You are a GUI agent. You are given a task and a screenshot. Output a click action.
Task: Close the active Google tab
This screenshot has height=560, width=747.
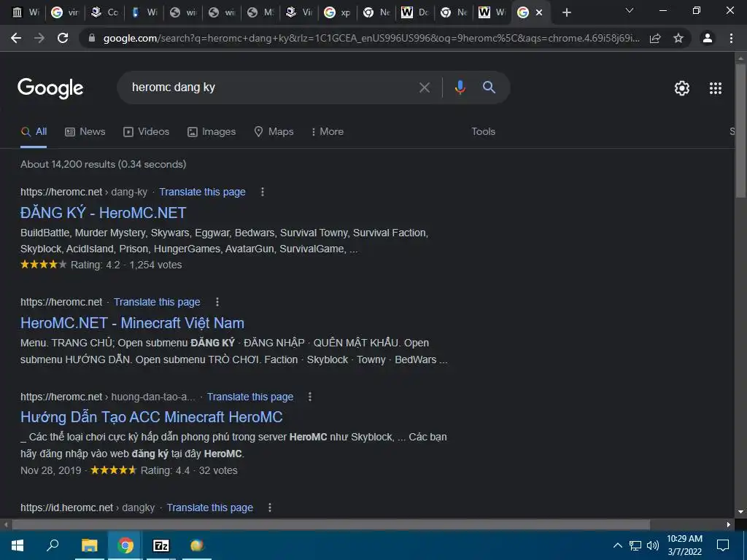[539, 12]
